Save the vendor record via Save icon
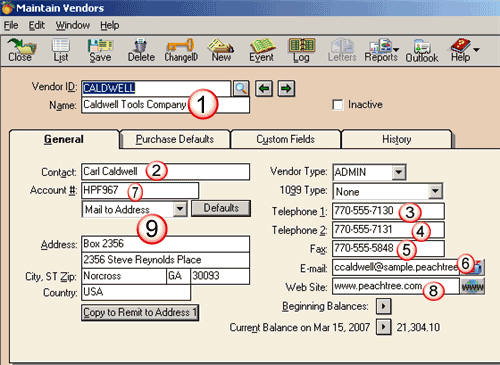 (100, 50)
